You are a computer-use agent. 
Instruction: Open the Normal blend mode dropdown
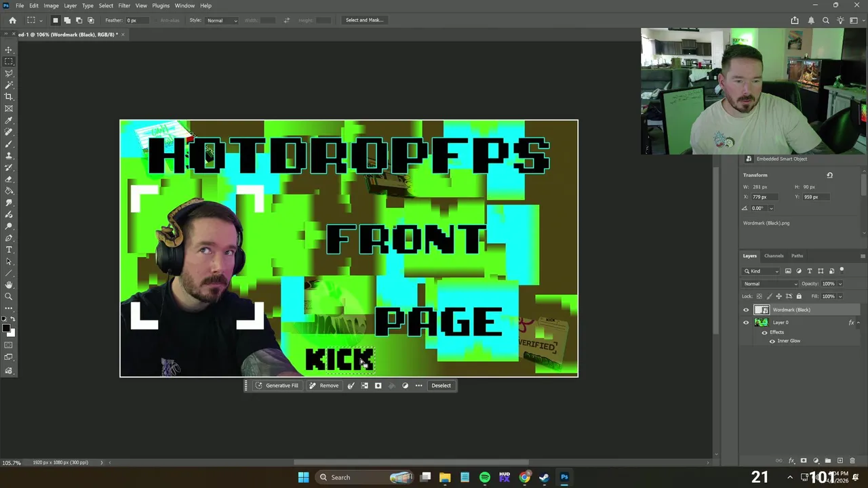click(x=769, y=284)
